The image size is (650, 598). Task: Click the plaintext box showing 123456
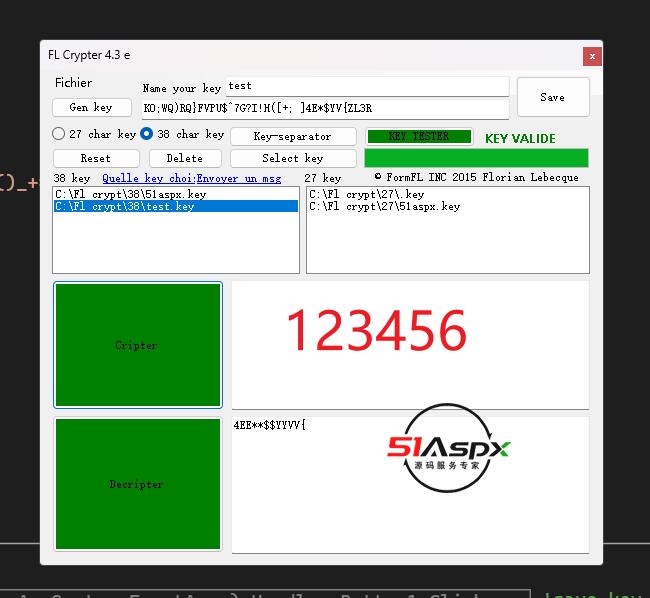click(x=410, y=345)
